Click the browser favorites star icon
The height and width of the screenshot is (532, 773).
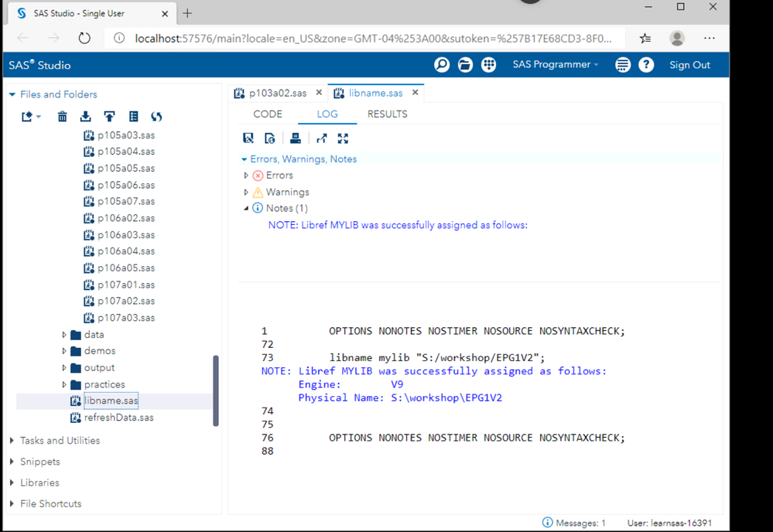645,38
